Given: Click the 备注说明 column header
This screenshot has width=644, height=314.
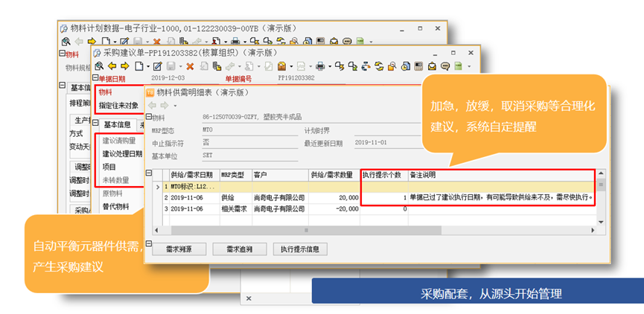Looking at the screenshot, I should (x=502, y=175).
